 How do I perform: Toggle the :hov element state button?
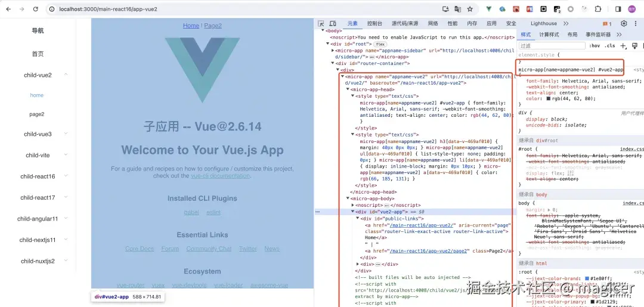pos(595,45)
